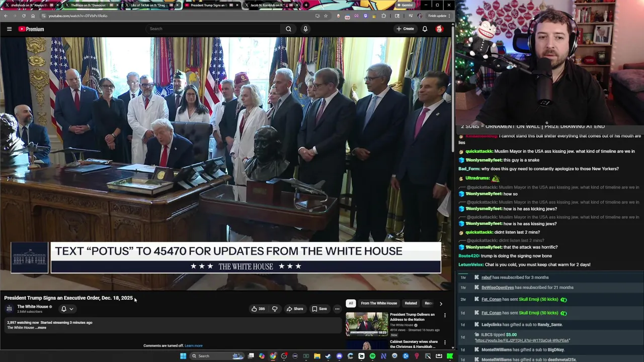Open the Chrome menu via Finish update

(x=438, y=16)
